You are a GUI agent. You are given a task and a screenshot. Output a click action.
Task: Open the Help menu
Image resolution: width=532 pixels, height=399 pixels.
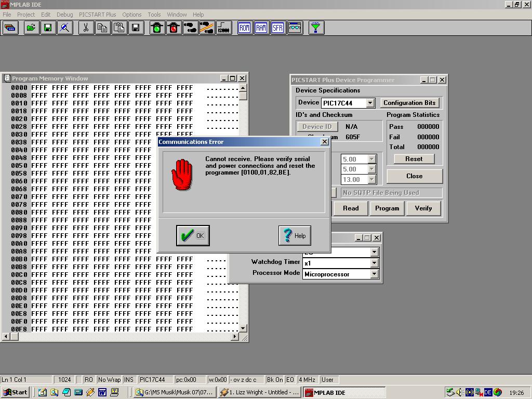[198, 15]
